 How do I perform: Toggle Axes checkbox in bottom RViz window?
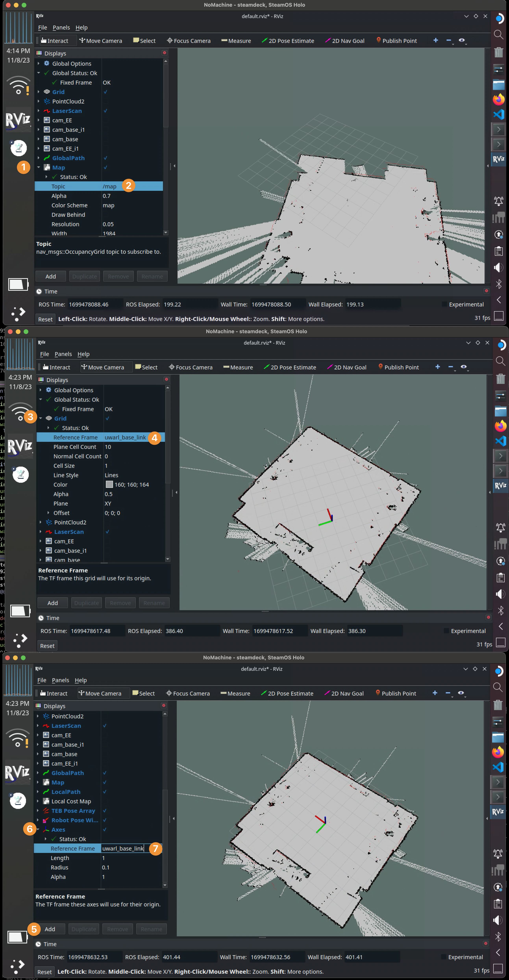[105, 829]
